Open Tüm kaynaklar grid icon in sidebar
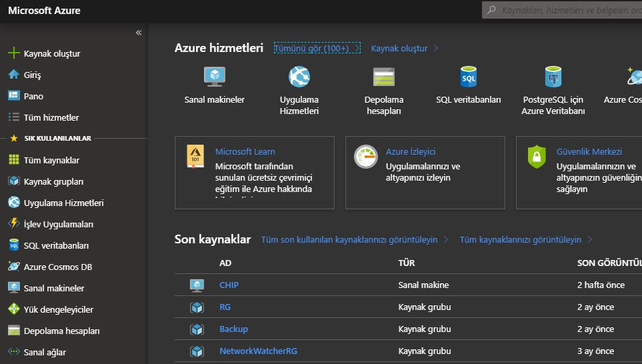The image size is (642, 364). (x=13, y=160)
